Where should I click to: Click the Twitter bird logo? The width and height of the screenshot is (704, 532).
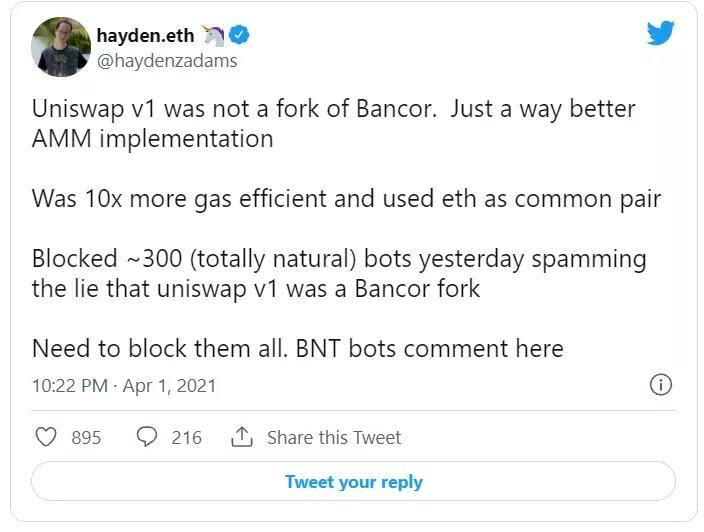point(660,34)
